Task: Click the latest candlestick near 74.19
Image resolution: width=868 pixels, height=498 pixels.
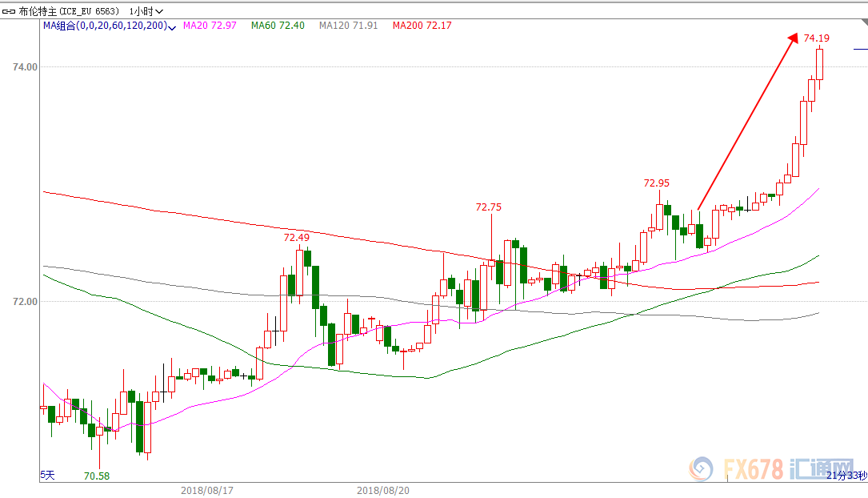Action: point(819,65)
